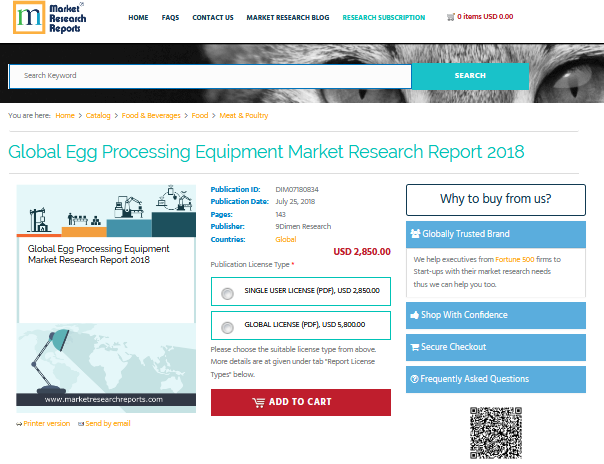604x464 pixels.
Task: Expand Secure Checkout section
Action: coord(496,347)
